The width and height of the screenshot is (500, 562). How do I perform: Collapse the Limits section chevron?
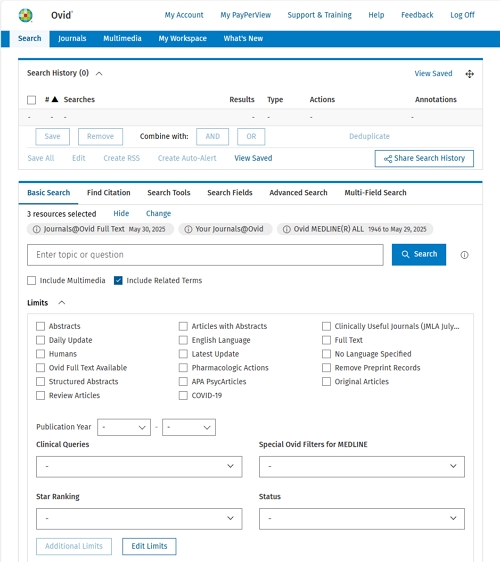[x=62, y=303]
